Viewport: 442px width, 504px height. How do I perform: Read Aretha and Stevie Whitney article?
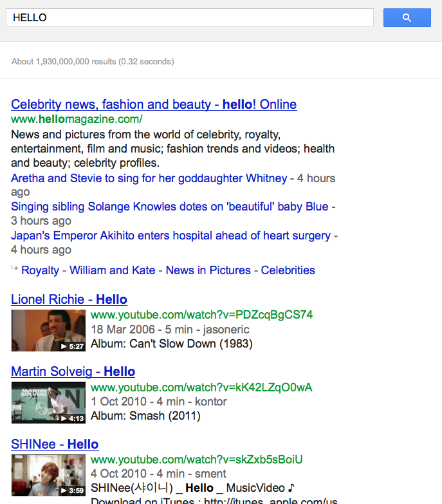(149, 178)
